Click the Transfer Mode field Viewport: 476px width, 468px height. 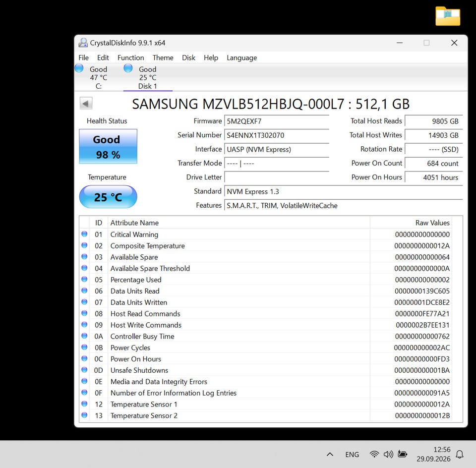coord(277,163)
